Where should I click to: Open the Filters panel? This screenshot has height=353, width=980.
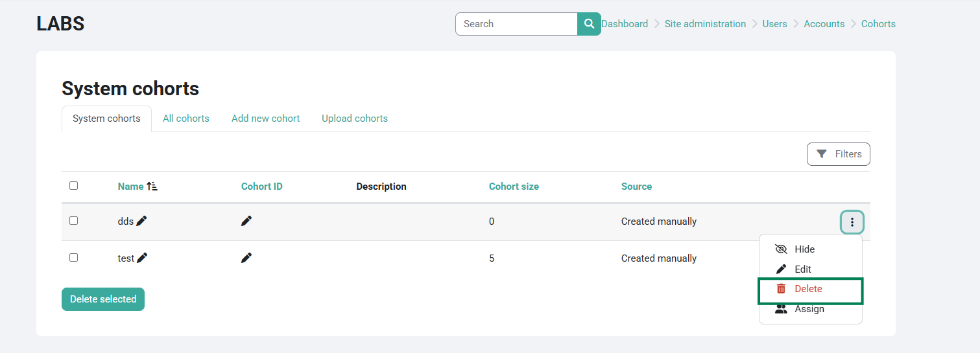[838, 154]
